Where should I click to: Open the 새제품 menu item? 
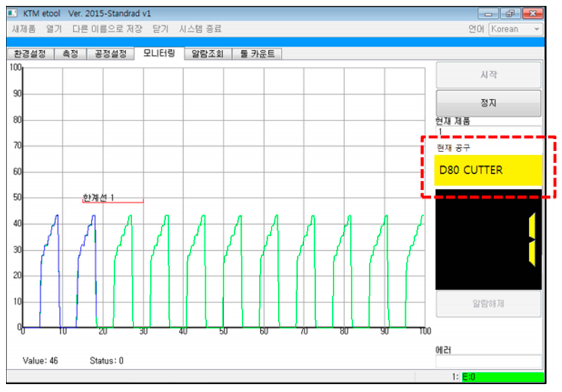pyautogui.click(x=24, y=29)
